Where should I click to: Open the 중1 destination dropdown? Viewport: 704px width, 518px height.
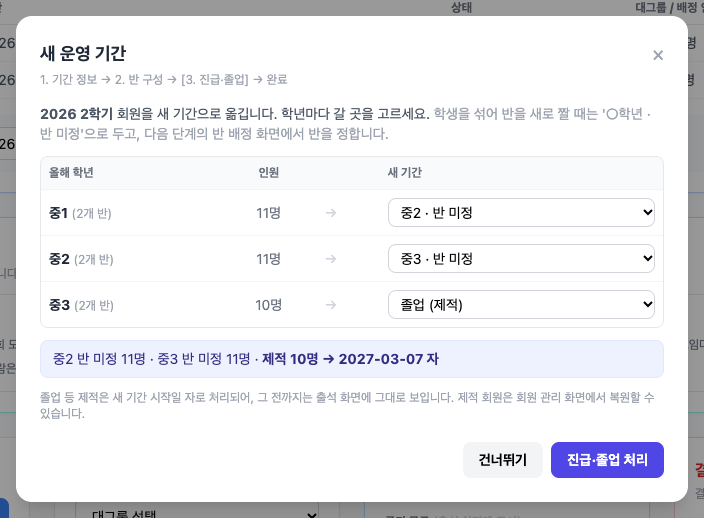(x=521, y=212)
